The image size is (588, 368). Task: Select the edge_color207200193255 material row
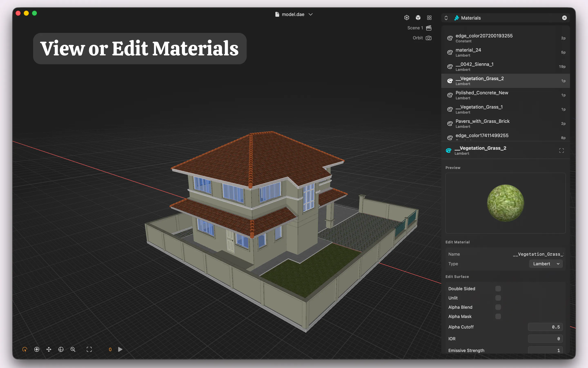point(505,38)
